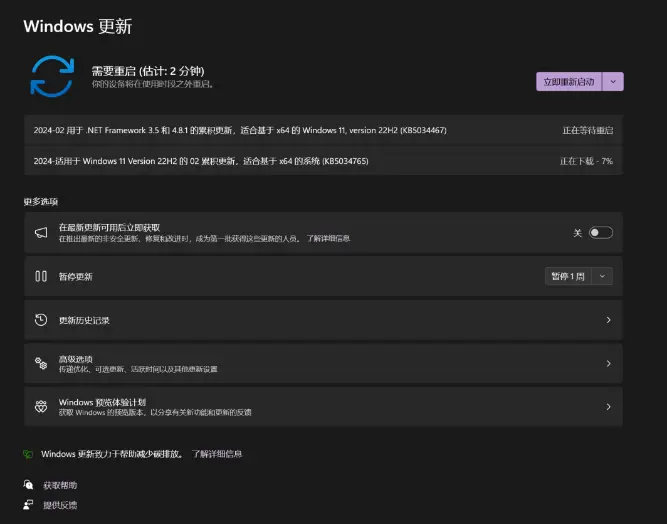The height and width of the screenshot is (524, 667).
Task: Click the history clock icon for 更新历史记录
Action: pyautogui.click(x=41, y=320)
